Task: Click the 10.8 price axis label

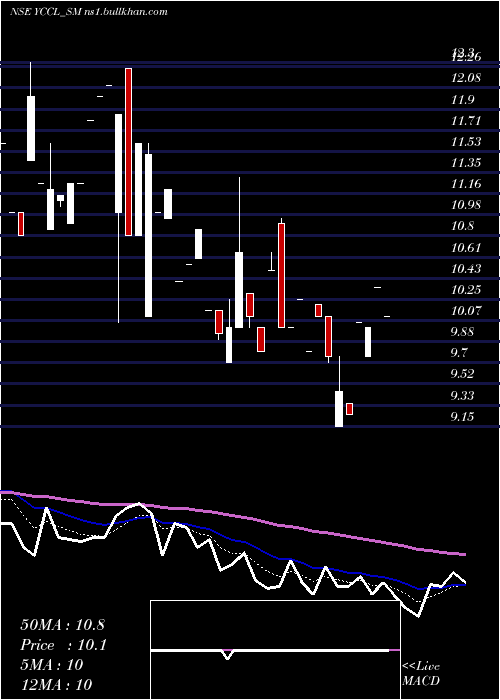Action: (x=462, y=226)
